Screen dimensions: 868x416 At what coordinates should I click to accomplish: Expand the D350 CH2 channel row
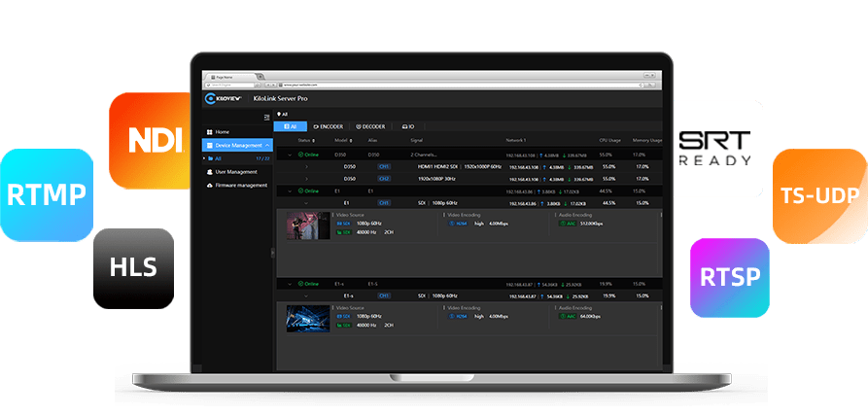pyautogui.click(x=306, y=179)
